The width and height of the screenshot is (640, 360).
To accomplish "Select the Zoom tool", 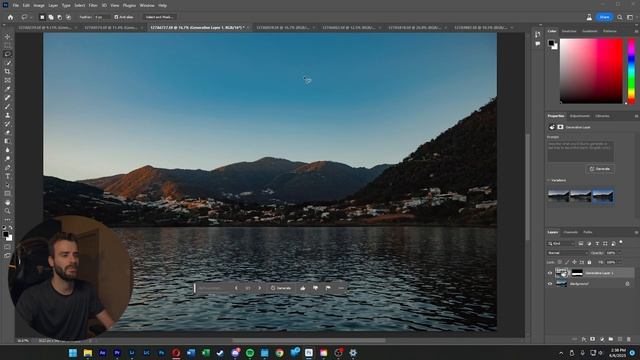I will coord(7,211).
